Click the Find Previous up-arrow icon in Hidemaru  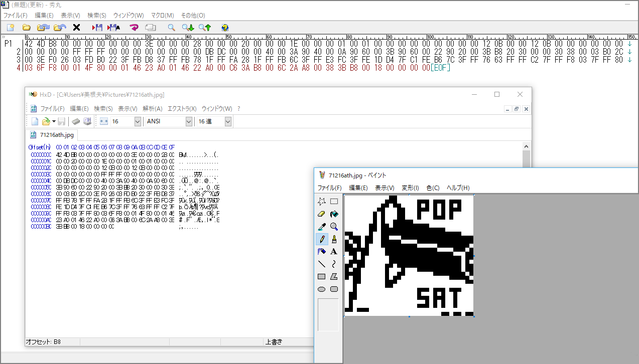click(x=204, y=28)
